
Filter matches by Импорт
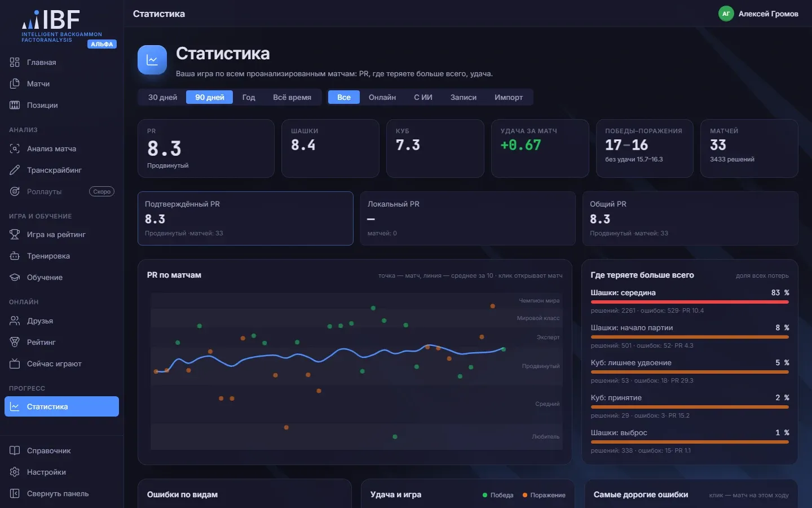(x=509, y=97)
